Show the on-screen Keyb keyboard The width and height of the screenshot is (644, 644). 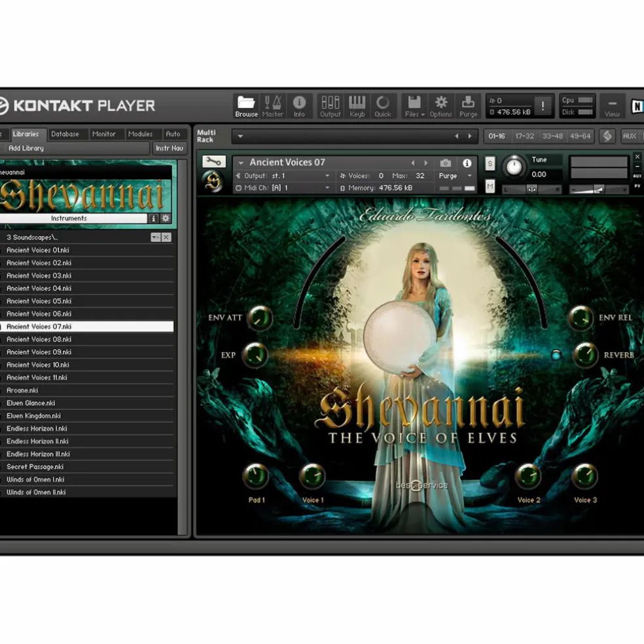pos(357,106)
